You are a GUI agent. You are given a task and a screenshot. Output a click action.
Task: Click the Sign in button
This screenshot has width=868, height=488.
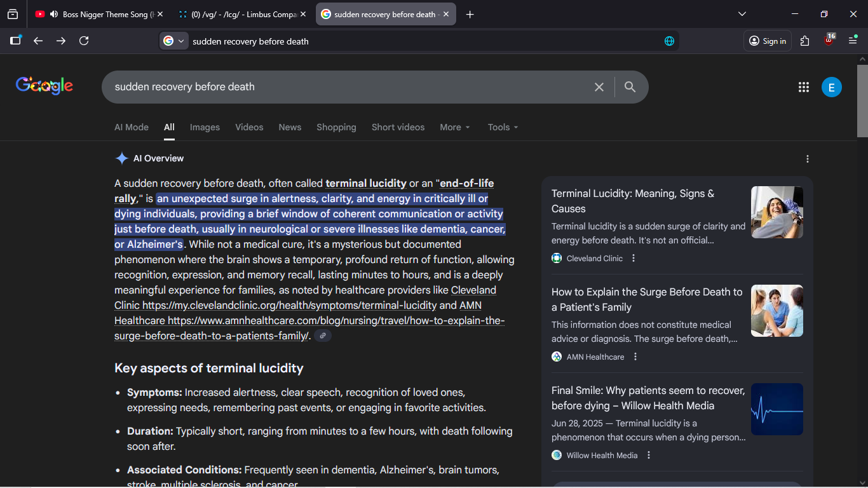click(x=768, y=41)
